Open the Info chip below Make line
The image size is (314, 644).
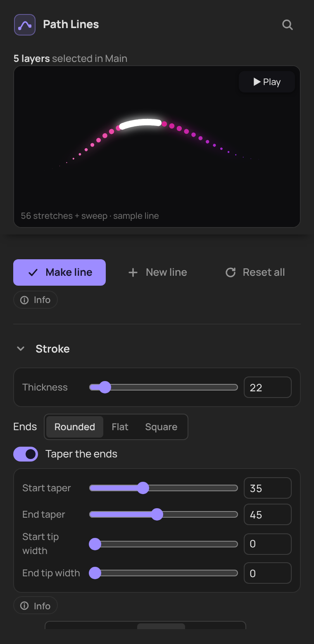[x=36, y=300]
